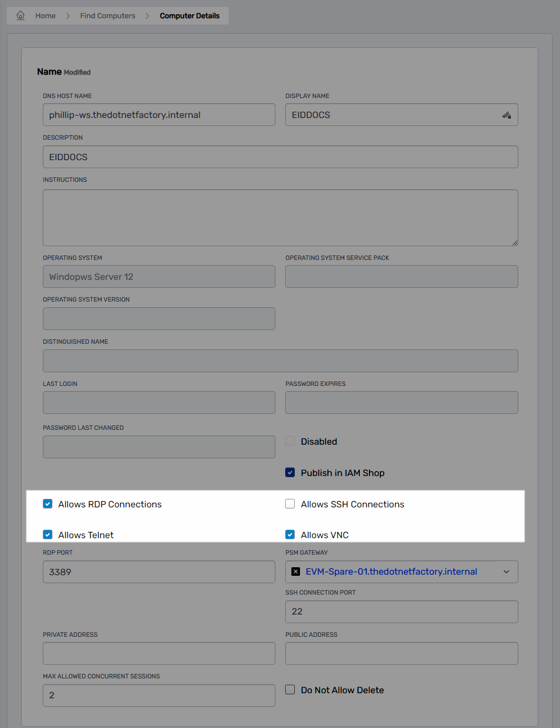Click the locked edit icon in Display Name field
560x728 pixels.
tap(507, 115)
